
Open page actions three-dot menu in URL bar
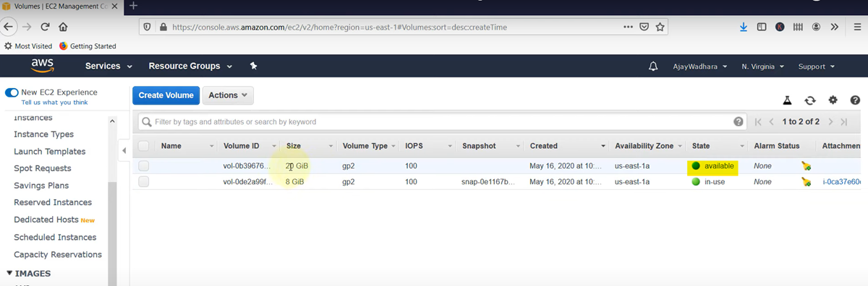628,27
